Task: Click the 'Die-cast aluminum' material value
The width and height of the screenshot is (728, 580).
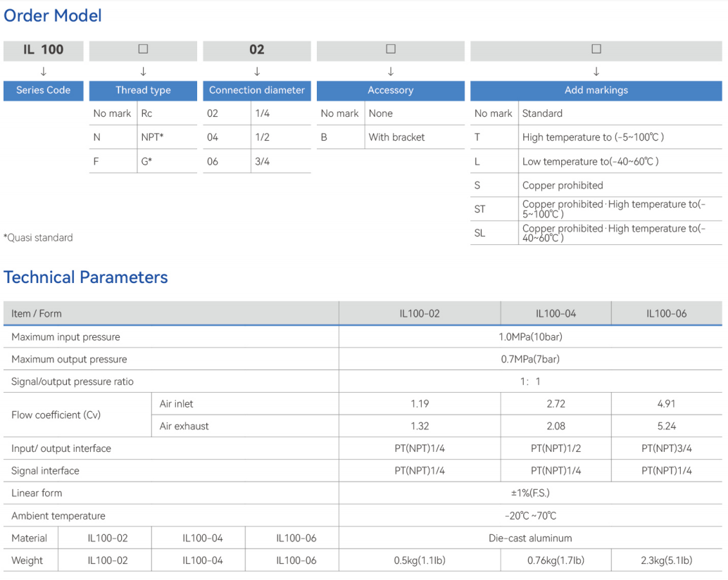Action: point(530,538)
